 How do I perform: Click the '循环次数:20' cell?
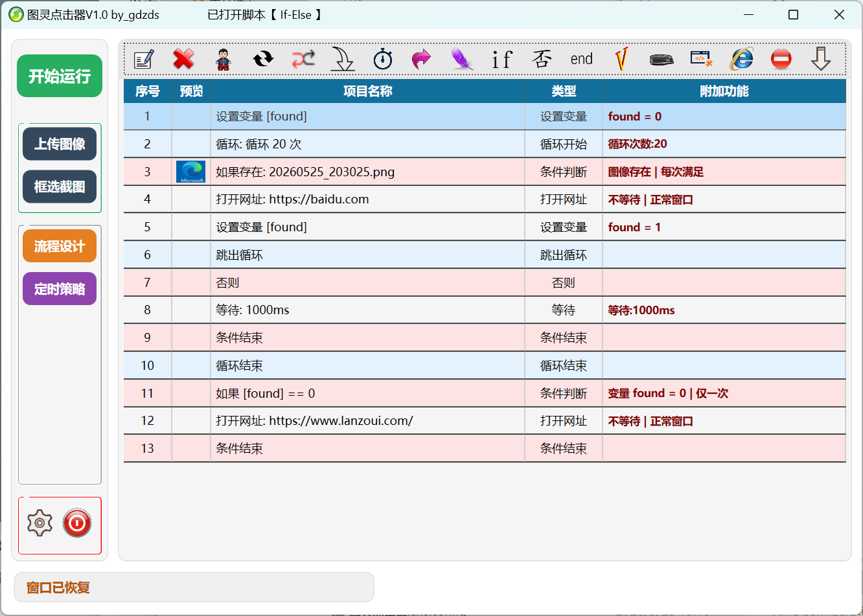[x=724, y=144]
